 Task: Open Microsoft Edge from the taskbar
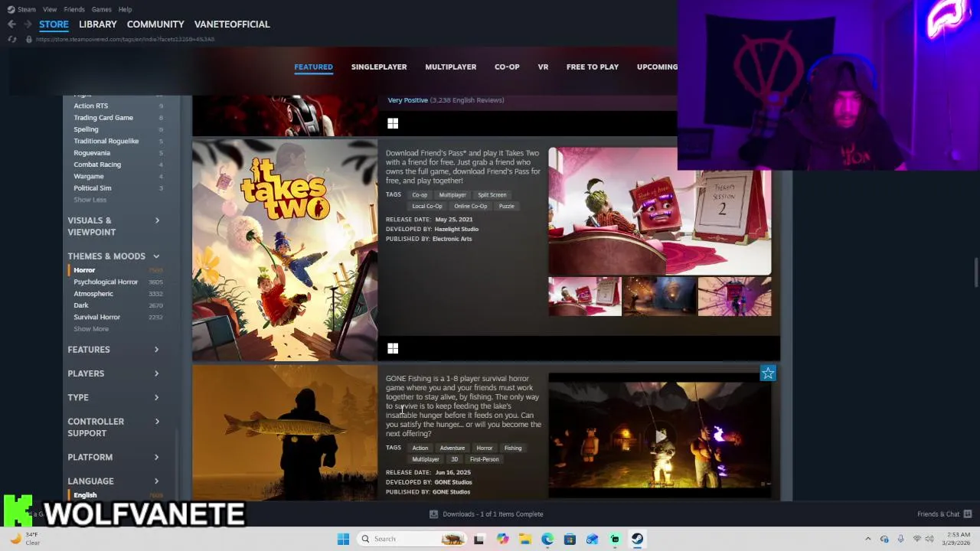pos(547,539)
